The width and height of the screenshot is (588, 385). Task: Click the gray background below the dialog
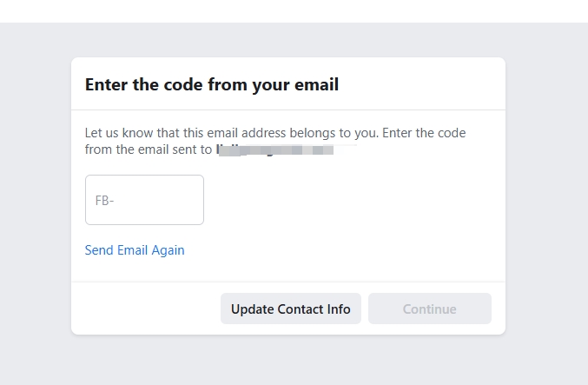(x=287, y=361)
